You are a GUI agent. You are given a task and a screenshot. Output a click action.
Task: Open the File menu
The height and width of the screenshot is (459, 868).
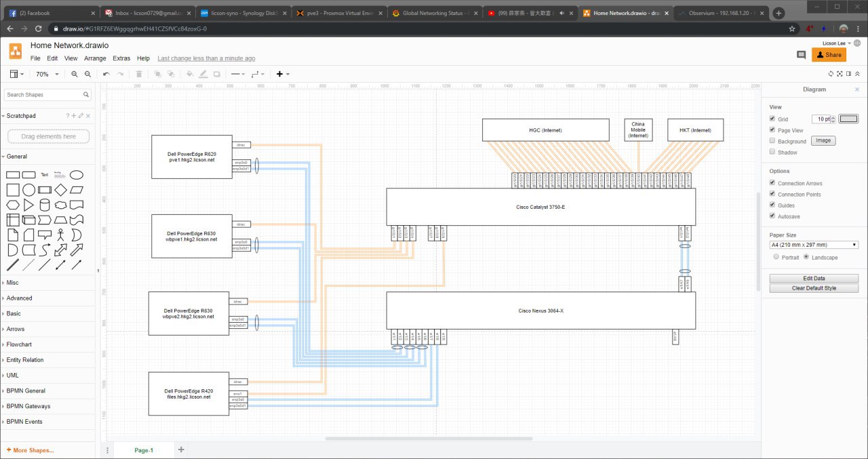coord(35,58)
